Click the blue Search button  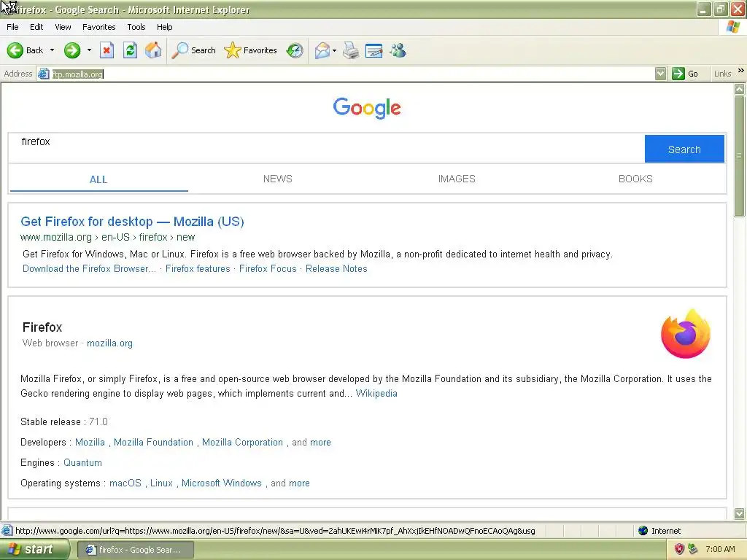[x=684, y=149]
